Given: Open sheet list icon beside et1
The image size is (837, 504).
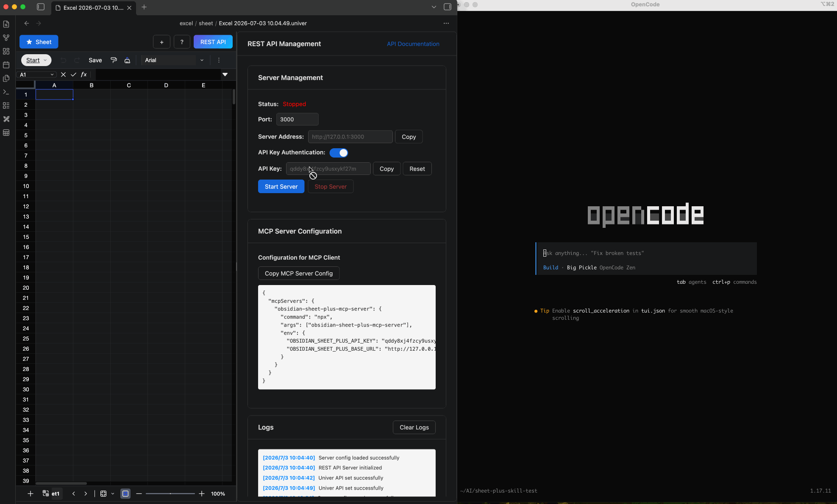Looking at the screenshot, I should (x=46, y=493).
